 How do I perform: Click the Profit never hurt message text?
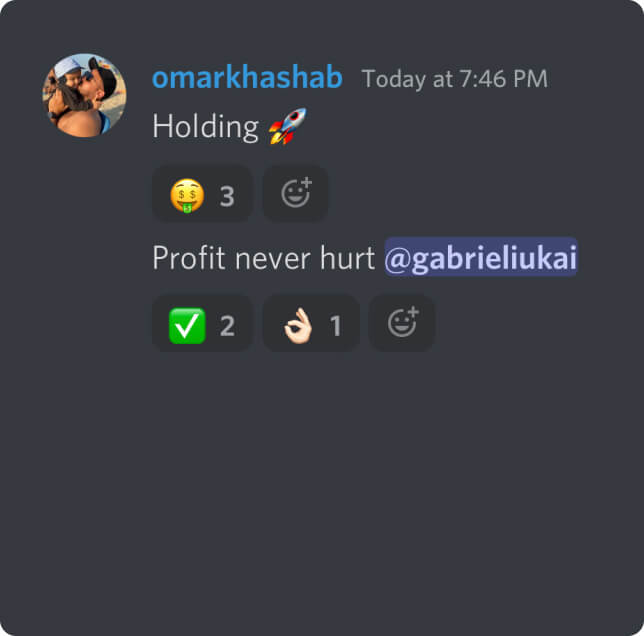tap(264, 258)
